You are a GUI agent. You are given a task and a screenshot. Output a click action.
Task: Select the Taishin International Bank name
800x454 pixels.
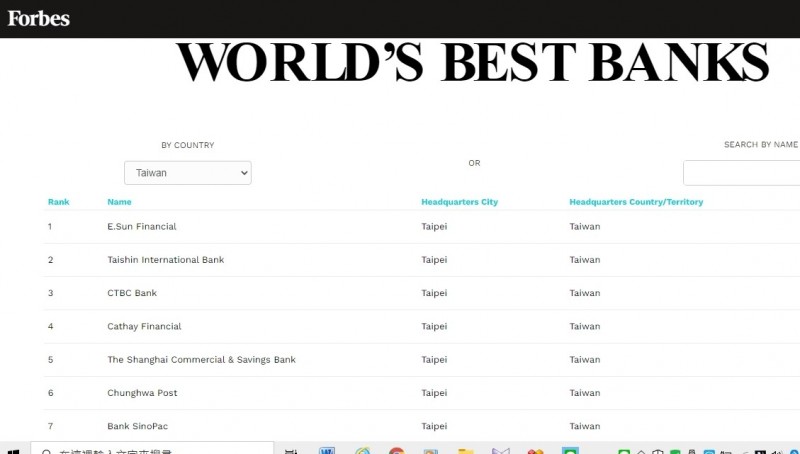[166, 260]
